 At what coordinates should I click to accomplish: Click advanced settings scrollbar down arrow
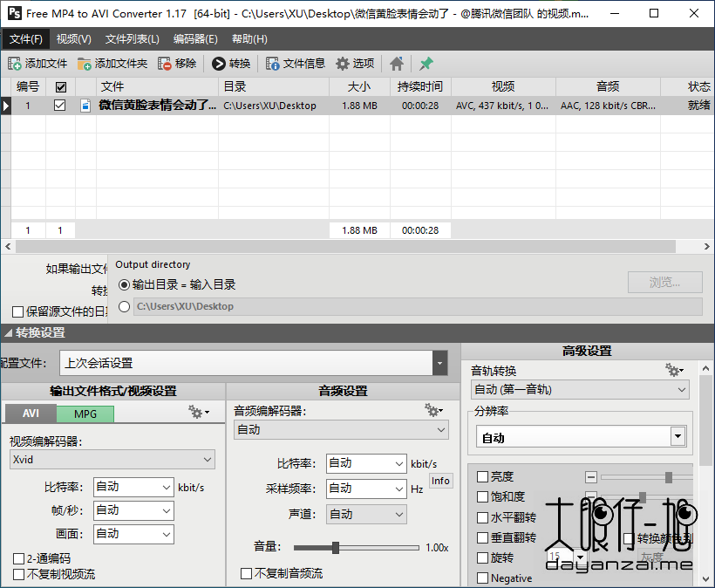706,579
